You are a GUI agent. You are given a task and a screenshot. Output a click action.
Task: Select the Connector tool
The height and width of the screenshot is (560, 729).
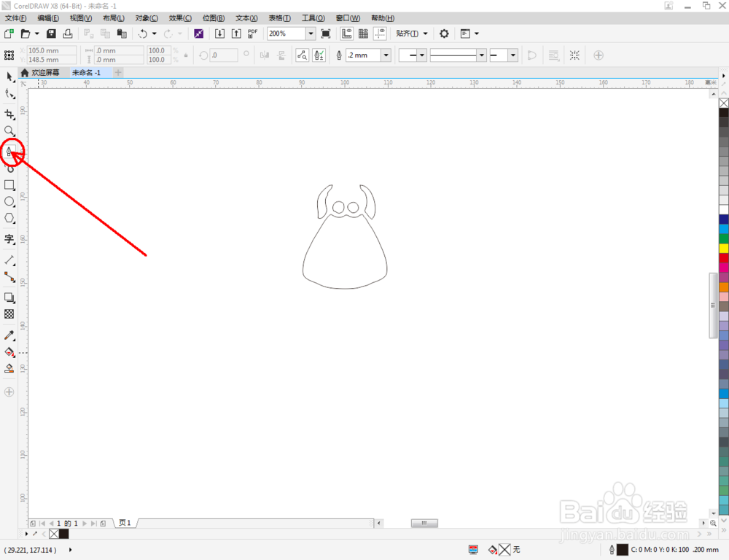click(x=9, y=277)
